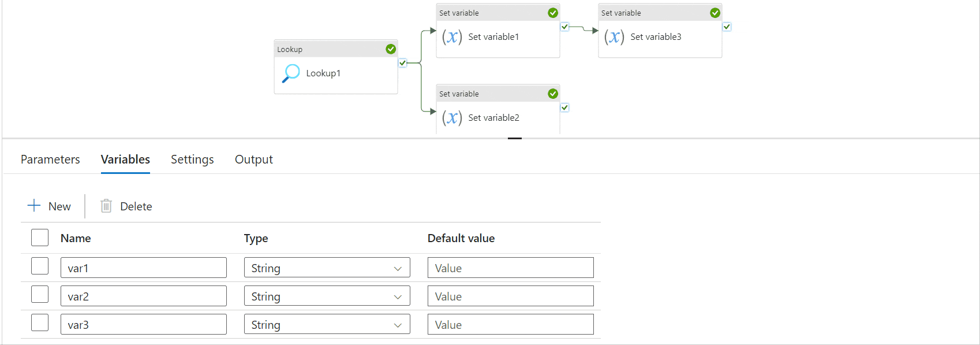
Task: Expand the Type dropdown for var2
Action: coord(327,296)
